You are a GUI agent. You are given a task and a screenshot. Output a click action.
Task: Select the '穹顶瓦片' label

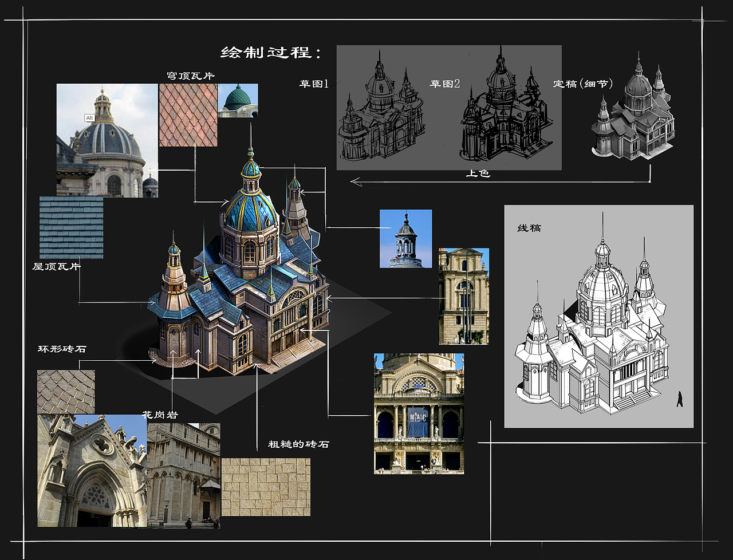click(x=191, y=76)
